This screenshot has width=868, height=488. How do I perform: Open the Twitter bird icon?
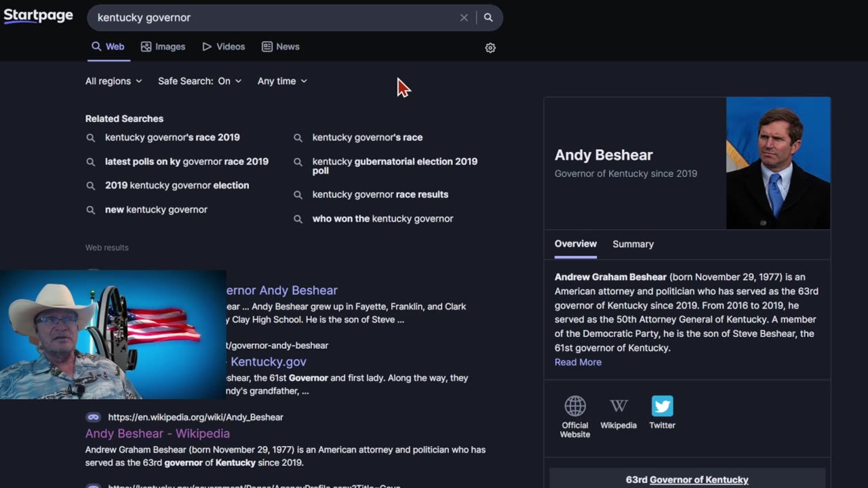663,406
